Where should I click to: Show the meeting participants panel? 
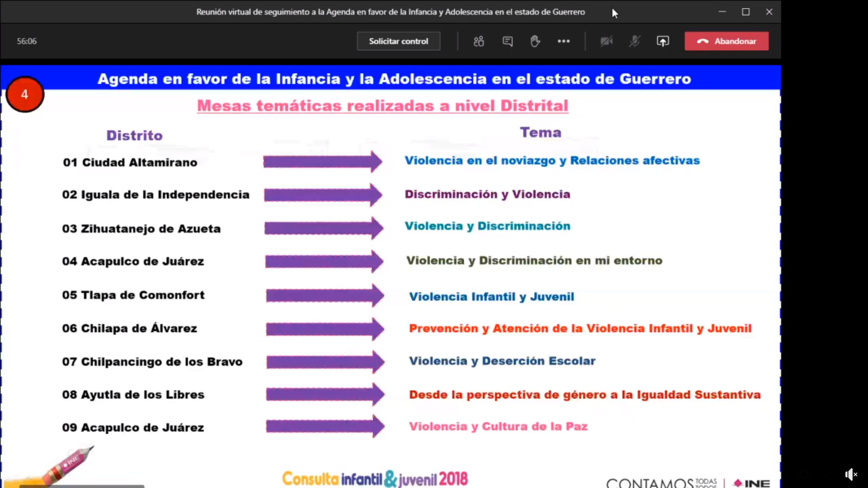[x=479, y=41]
